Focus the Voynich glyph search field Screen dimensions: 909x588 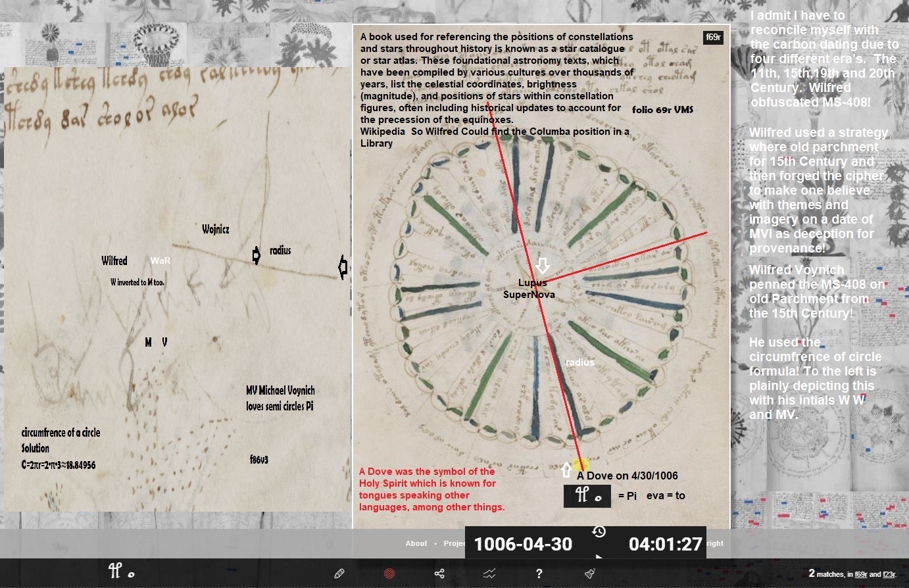pos(123,572)
